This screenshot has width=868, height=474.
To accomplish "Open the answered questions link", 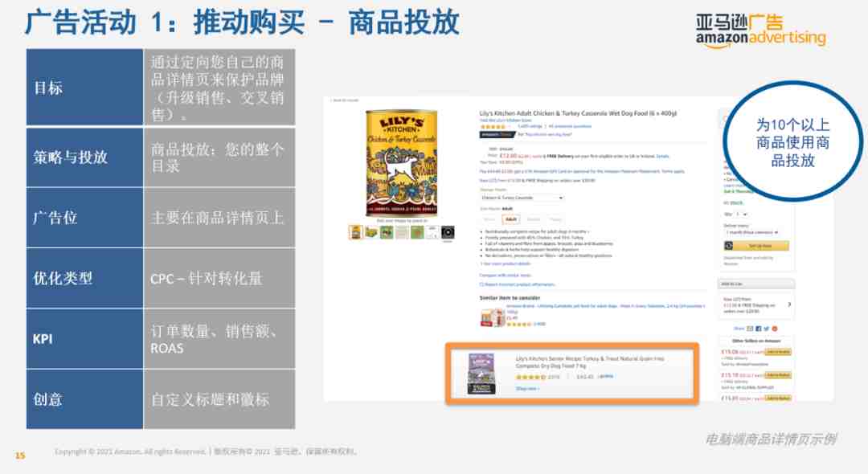I will pyautogui.click(x=570, y=127).
